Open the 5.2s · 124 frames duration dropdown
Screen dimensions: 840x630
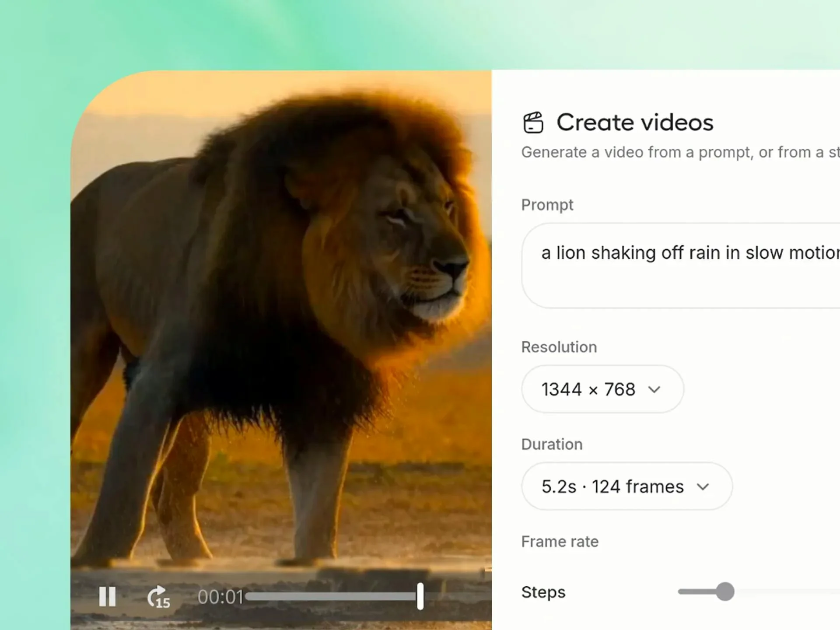(x=626, y=486)
